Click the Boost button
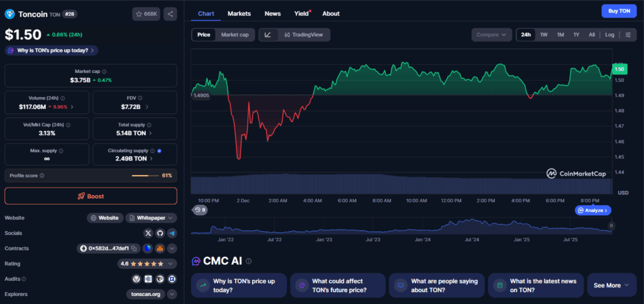This screenshot has width=644, height=304. [91, 196]
